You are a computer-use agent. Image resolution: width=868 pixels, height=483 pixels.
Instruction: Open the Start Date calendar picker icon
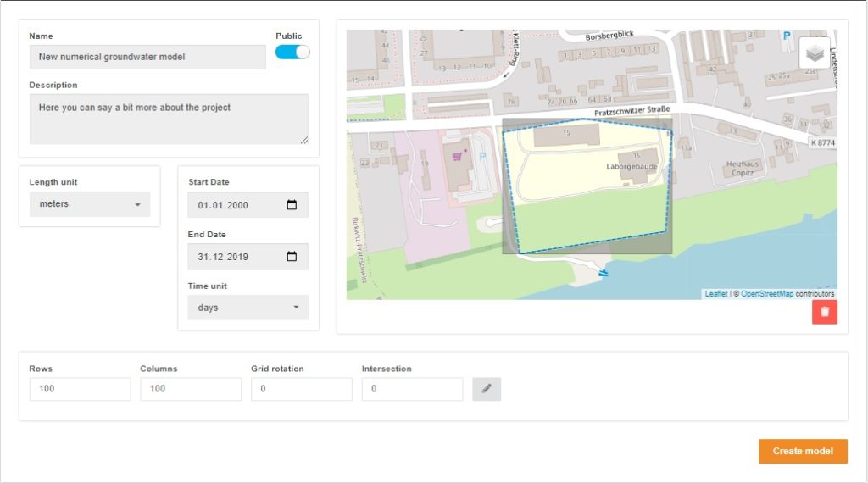click(x=292, y=205)
